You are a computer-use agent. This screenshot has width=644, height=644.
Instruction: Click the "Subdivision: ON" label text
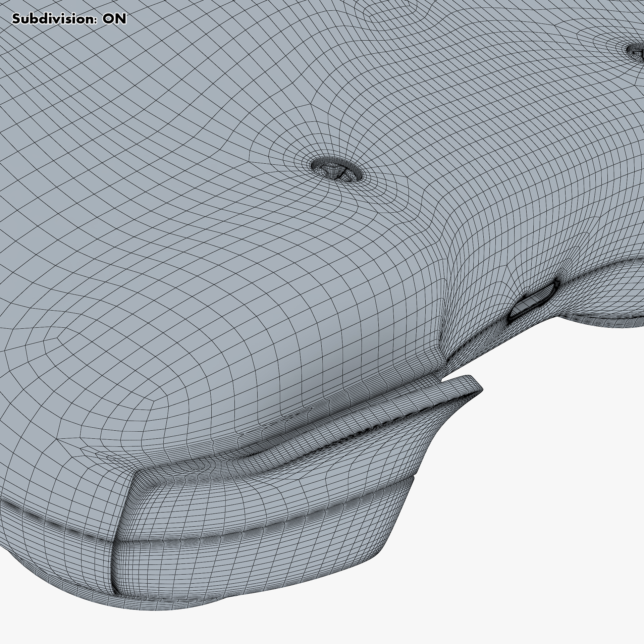coord(69,19)
